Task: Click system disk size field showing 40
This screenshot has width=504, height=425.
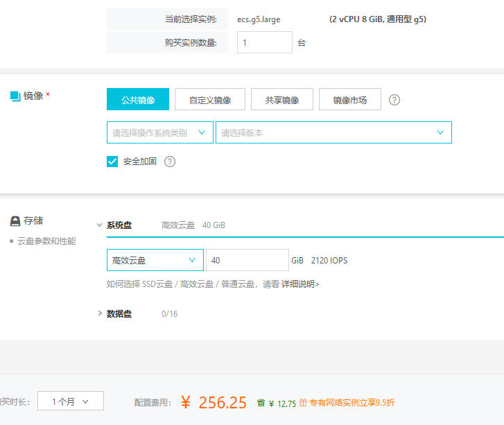Action: [x=247, y=260]
